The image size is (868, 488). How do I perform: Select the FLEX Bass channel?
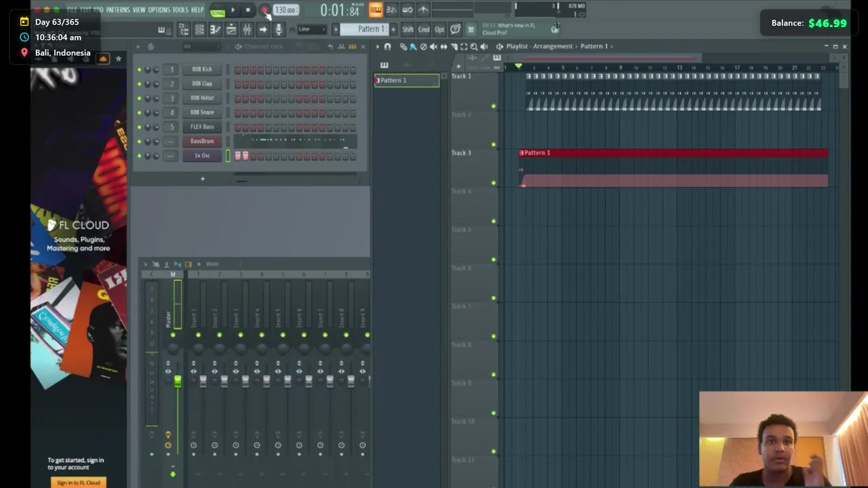coord(202,127)
